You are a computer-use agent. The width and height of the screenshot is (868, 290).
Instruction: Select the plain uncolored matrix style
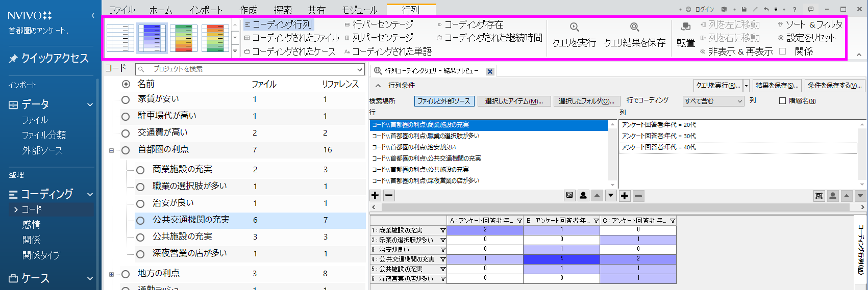click(x=120, y=38)
